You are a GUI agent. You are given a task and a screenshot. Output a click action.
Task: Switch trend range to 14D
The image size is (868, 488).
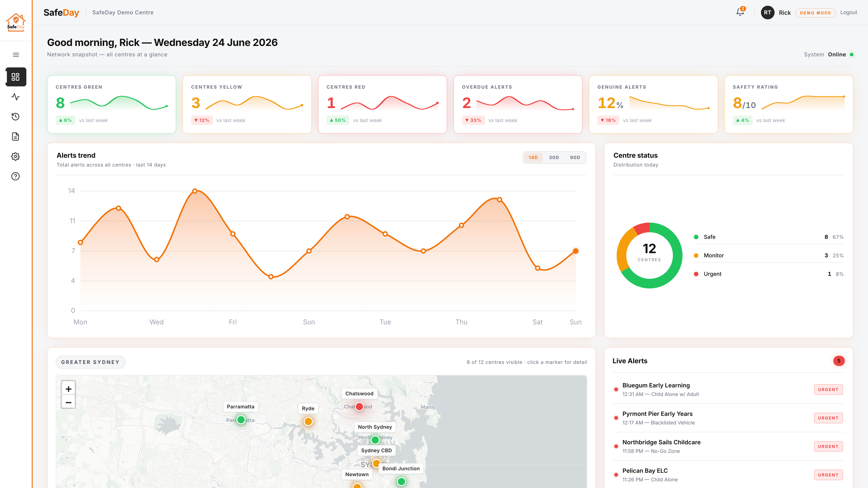pos(533,158)
